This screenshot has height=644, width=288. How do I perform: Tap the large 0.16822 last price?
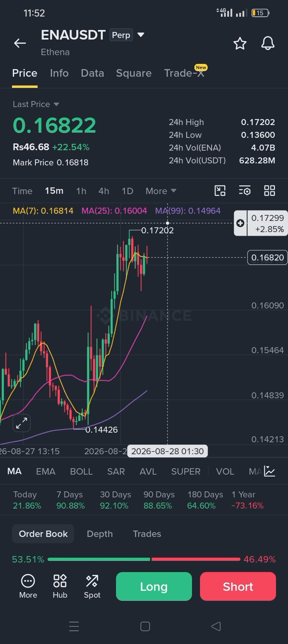54,125
